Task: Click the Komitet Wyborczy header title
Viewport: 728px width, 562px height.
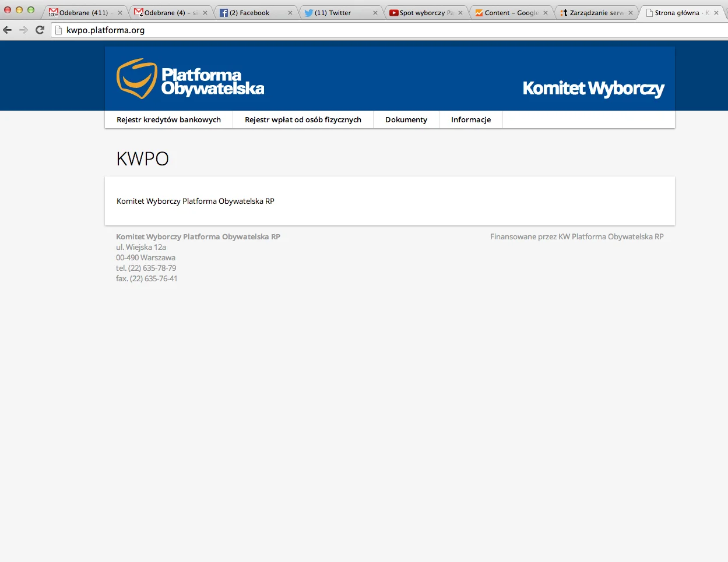Action: tap(593, 88)
